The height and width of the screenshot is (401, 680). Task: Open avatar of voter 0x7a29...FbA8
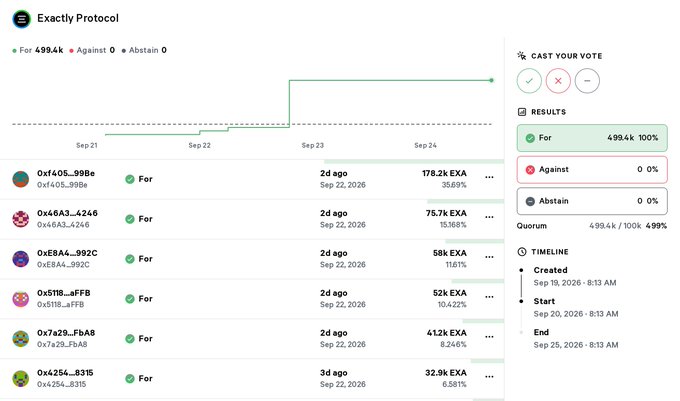pos(20,339)
